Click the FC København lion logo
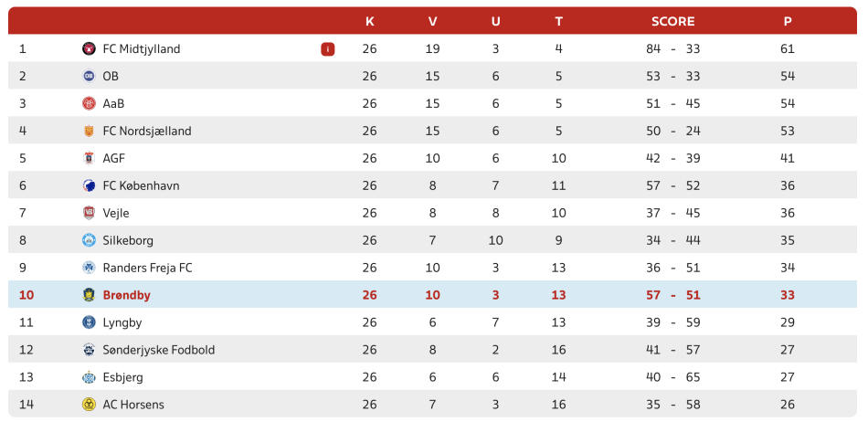The image size is (868, 422). [89, 185]
